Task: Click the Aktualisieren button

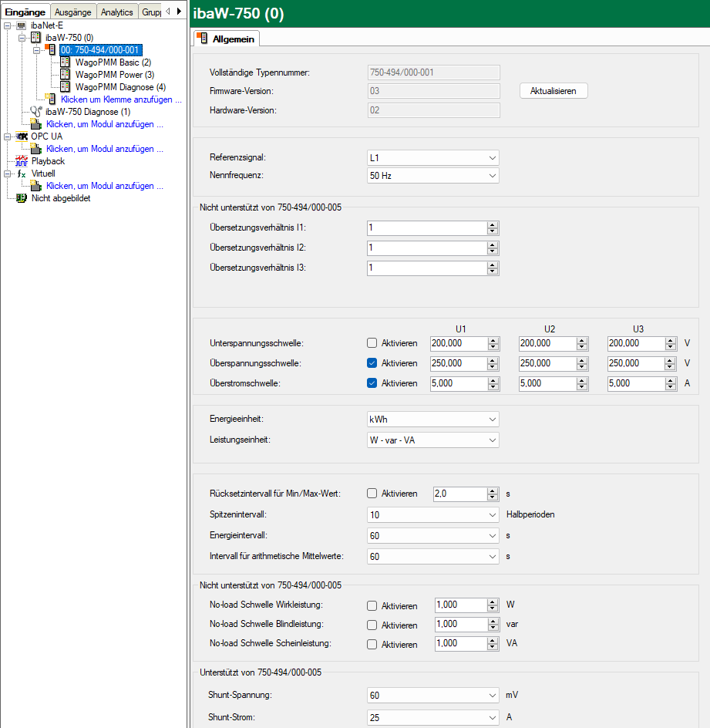Action: 553,91
